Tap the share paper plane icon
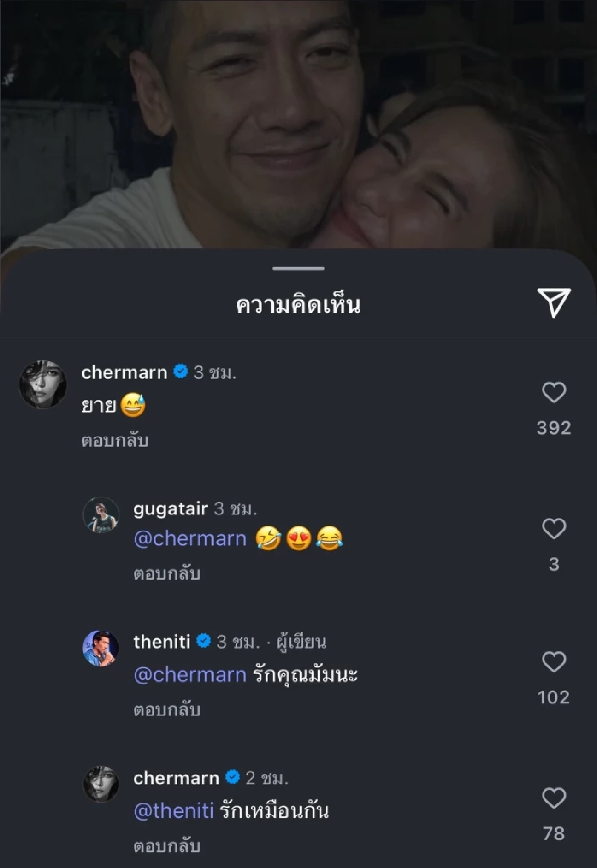 pyautogui.click(x=554, y=303)
